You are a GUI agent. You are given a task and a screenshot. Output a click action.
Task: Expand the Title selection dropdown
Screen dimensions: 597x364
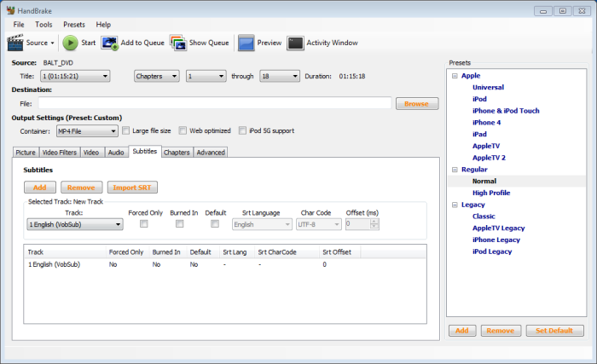tap(75, 76)
